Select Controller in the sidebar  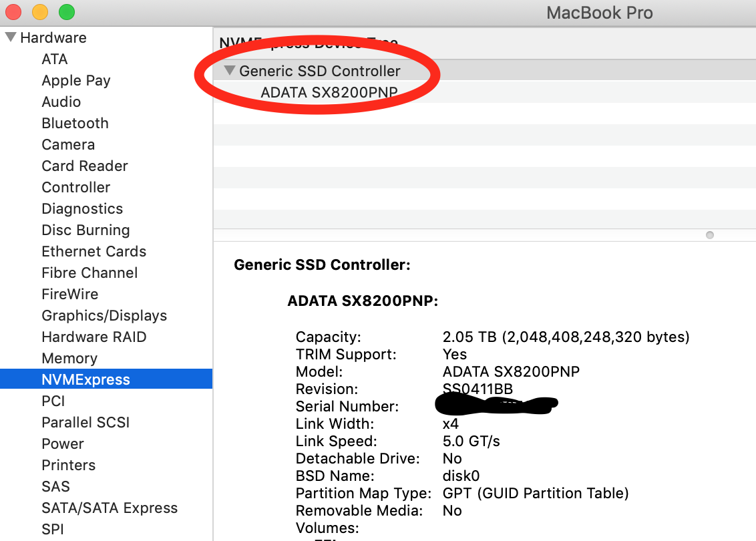[76, 187]
